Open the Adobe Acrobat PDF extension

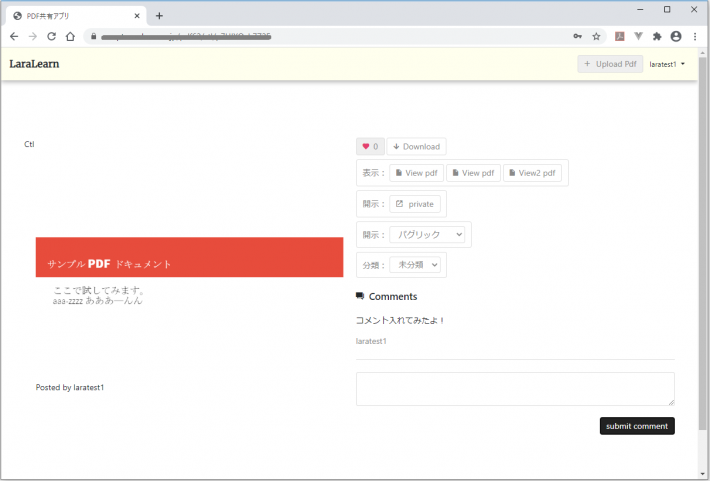click(x=620, y=36)
